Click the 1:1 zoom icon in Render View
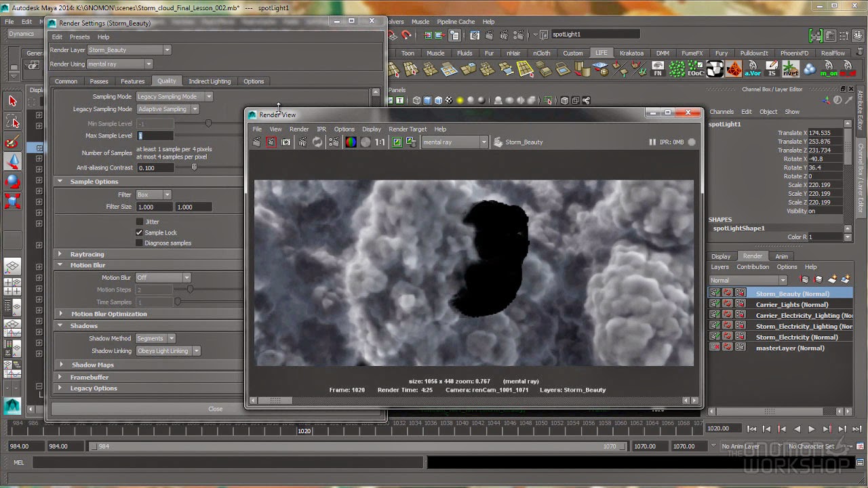The height and width of the screenshot is (488, 868). point(380,142)
